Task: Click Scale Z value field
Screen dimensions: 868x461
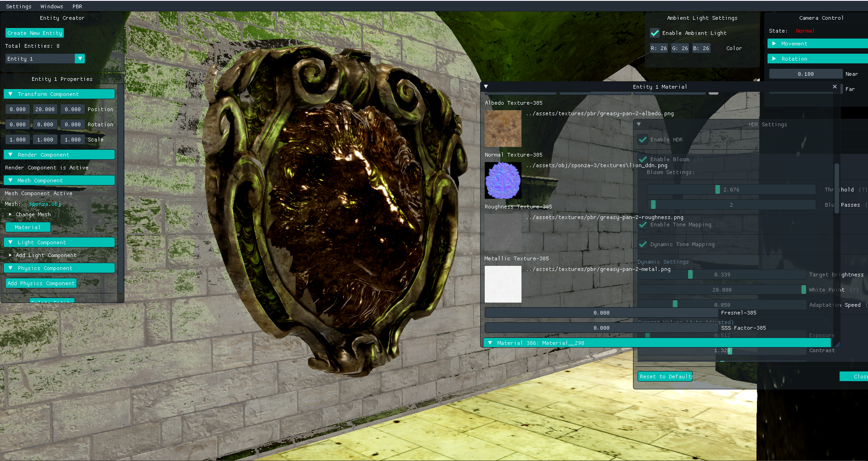Action: tap(73, 140)
